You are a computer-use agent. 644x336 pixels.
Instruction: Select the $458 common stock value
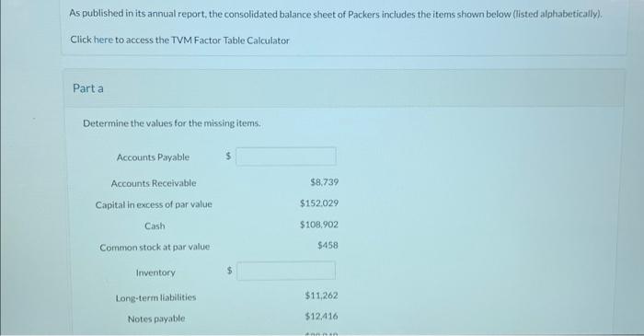coord(328,245)
